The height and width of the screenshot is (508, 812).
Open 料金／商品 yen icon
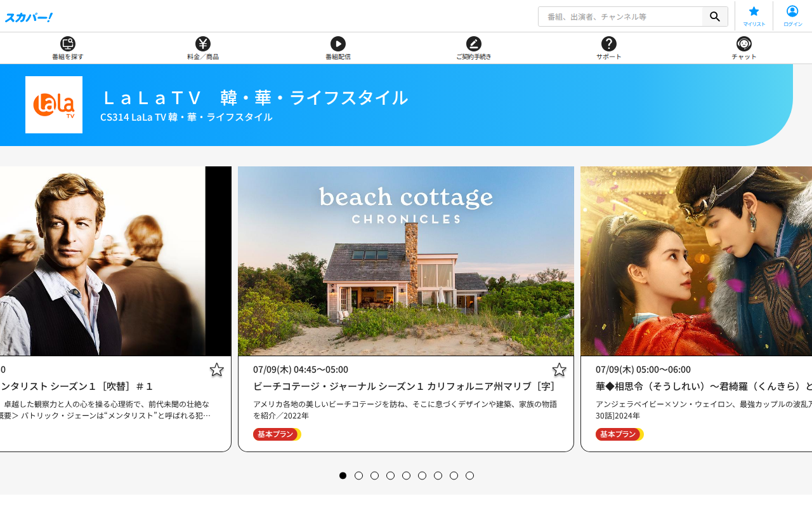click(203, 44)
